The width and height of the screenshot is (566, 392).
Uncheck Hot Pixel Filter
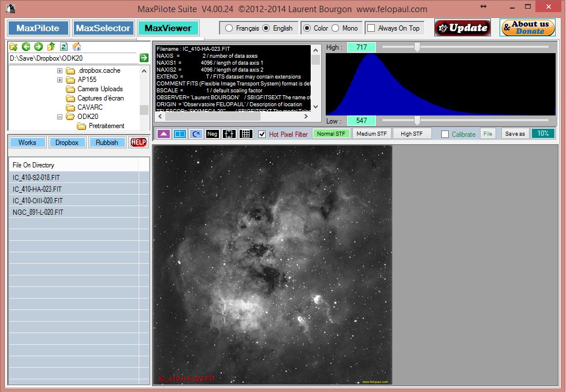[x=262, y=135]
